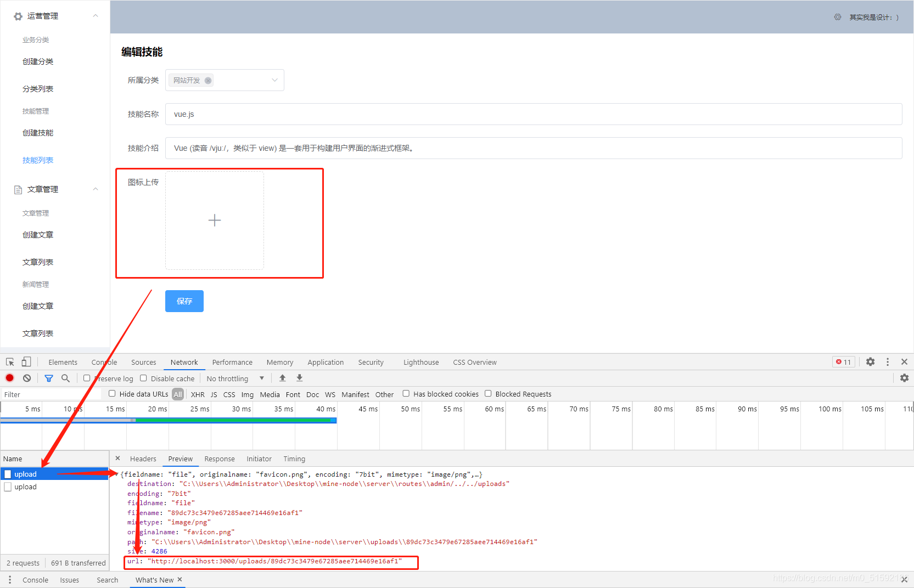Screen dimensions: 914x588
Task: Collapse the 运营管理 menu section
Action: click(x=96, y=16)
